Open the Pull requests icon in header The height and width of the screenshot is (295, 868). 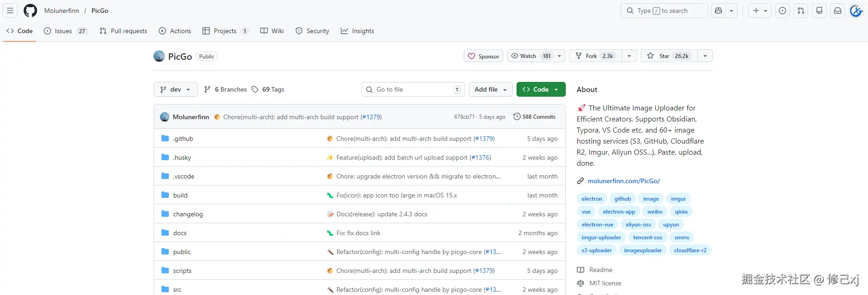point(801,11)
